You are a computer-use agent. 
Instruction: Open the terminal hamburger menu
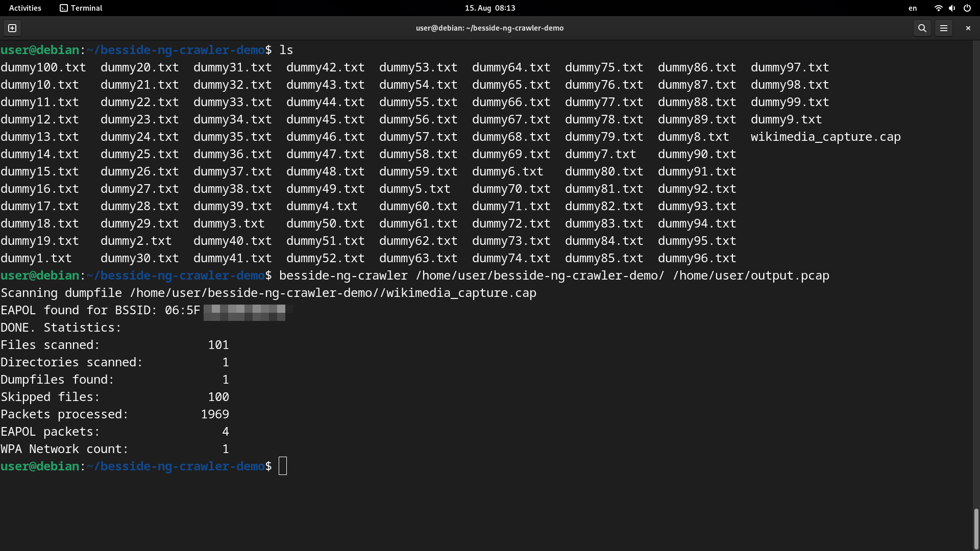pos(944,28)
